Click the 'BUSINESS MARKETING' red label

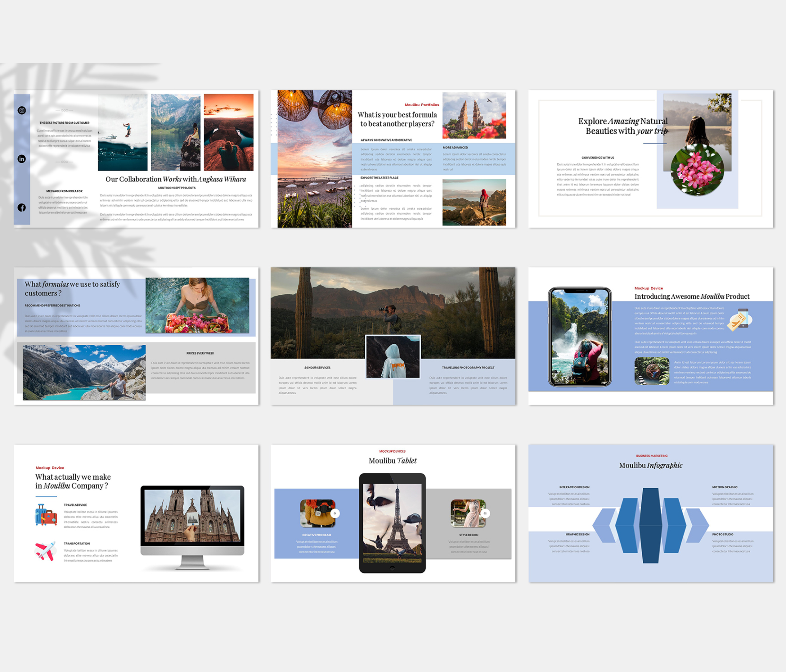pos(652,456)
